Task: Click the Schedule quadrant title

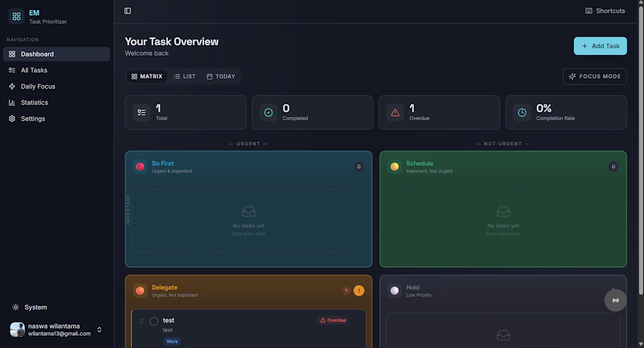Action: click(420, 163)
